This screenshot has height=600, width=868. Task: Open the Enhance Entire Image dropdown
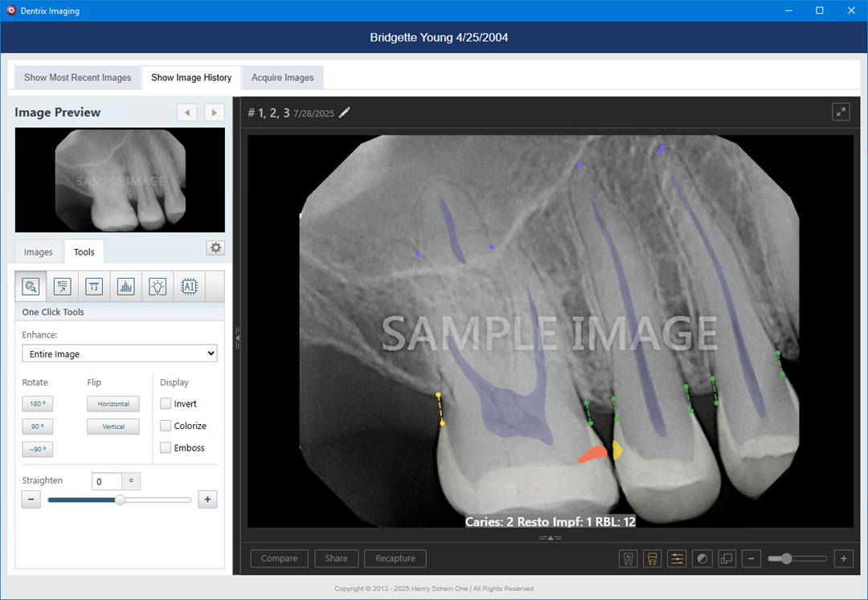click(120, 353)
